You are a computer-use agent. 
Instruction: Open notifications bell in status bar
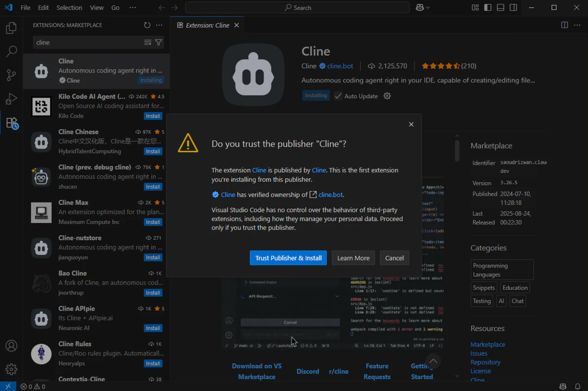pos(578,387)
